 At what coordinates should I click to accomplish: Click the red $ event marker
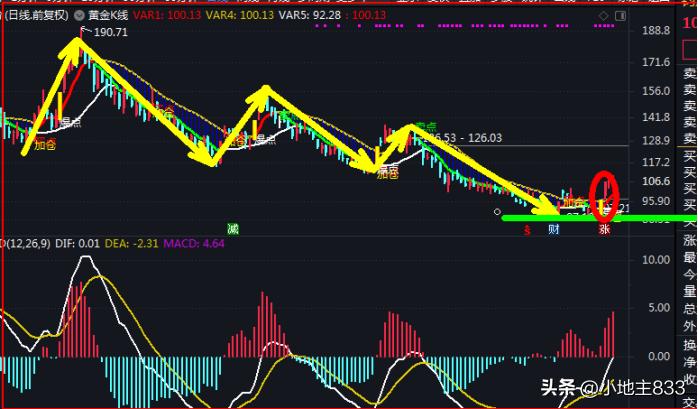click(x=528, y=230)
